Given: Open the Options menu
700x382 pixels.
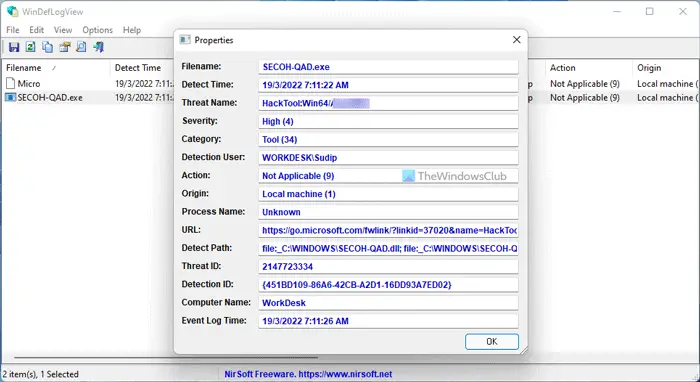Looking at the screenshot, I should [x=97, y=30].
